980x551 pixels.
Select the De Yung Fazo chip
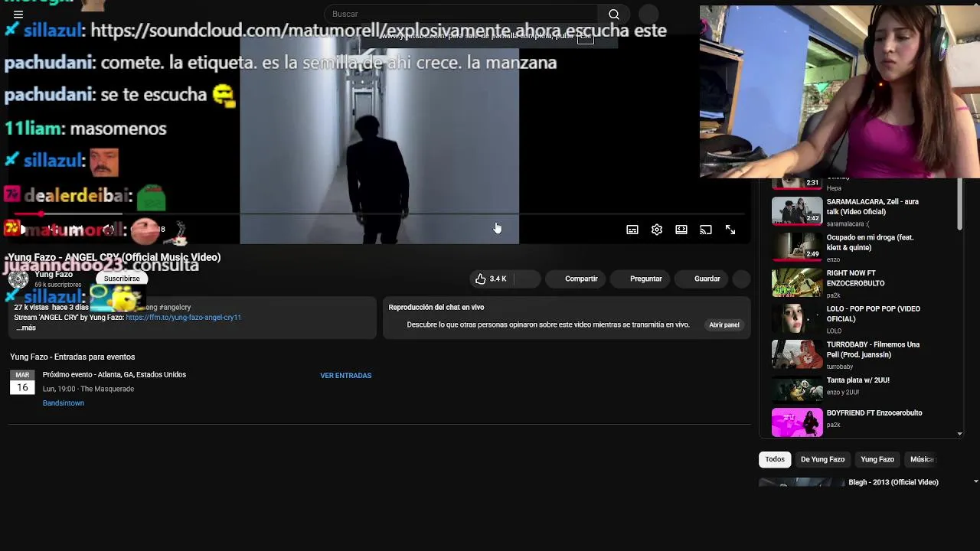pos(822,459)
